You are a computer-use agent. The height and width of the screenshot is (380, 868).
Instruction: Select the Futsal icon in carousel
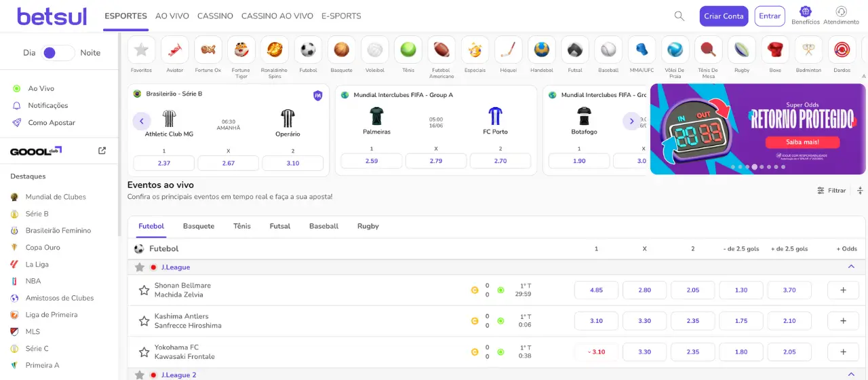click(x=575, y=50)
